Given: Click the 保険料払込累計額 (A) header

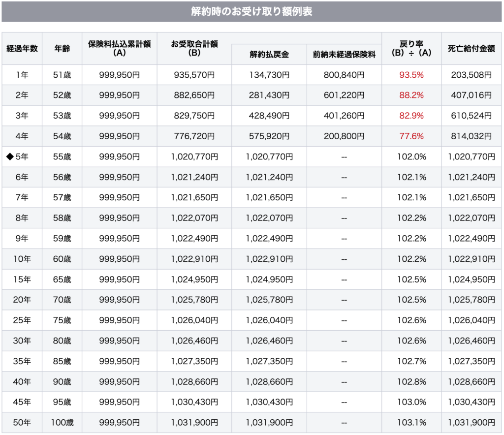Looking at the screenshot, I should coord(120,48).
